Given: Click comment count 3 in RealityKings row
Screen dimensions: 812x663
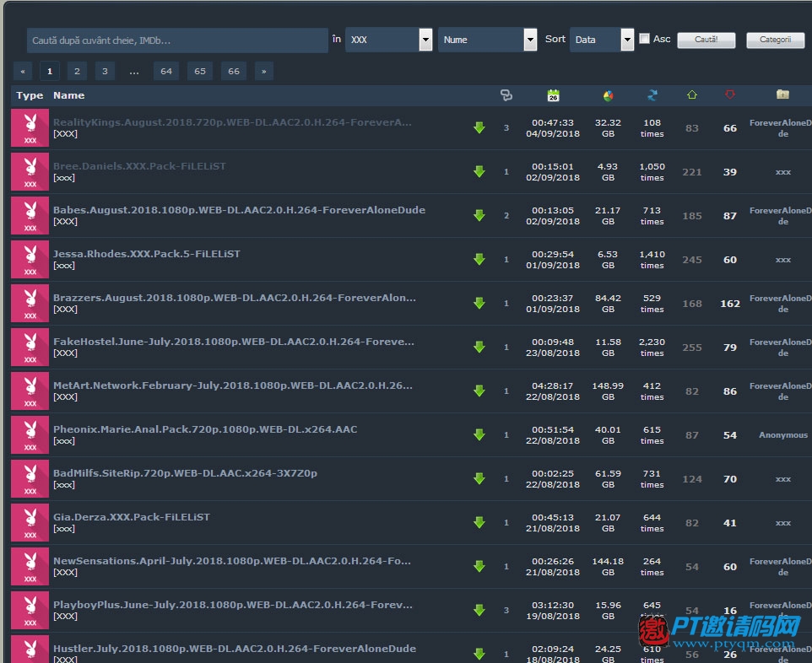Looking at the screenshot, I should pos(506,128).
